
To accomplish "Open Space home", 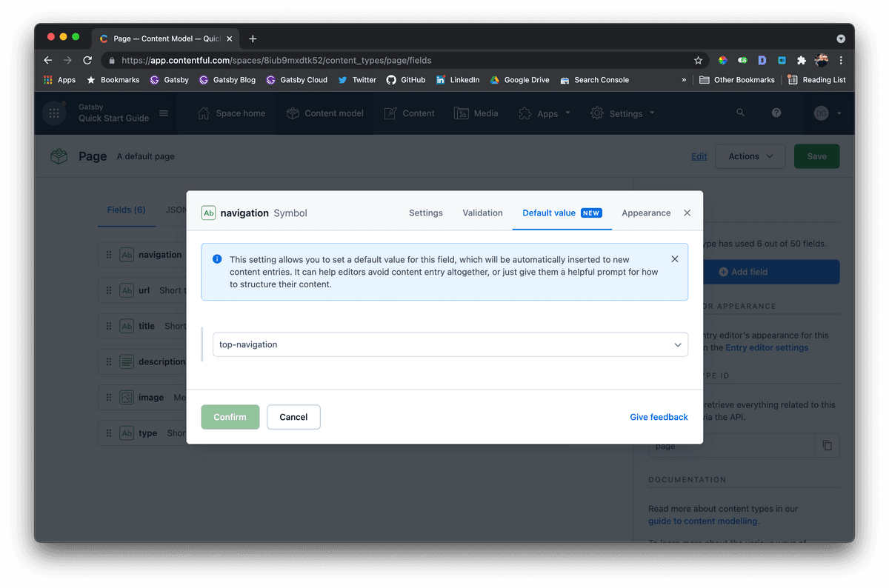I will point(231,113).
